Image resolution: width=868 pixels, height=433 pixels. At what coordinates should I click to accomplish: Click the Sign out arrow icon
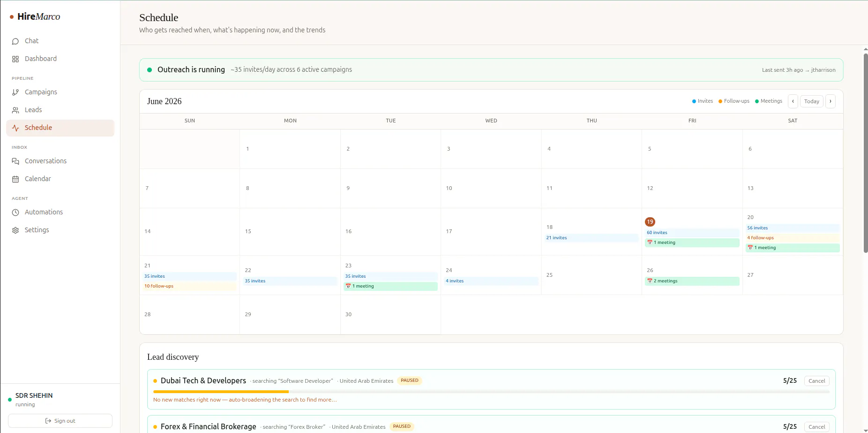(48, 421)
